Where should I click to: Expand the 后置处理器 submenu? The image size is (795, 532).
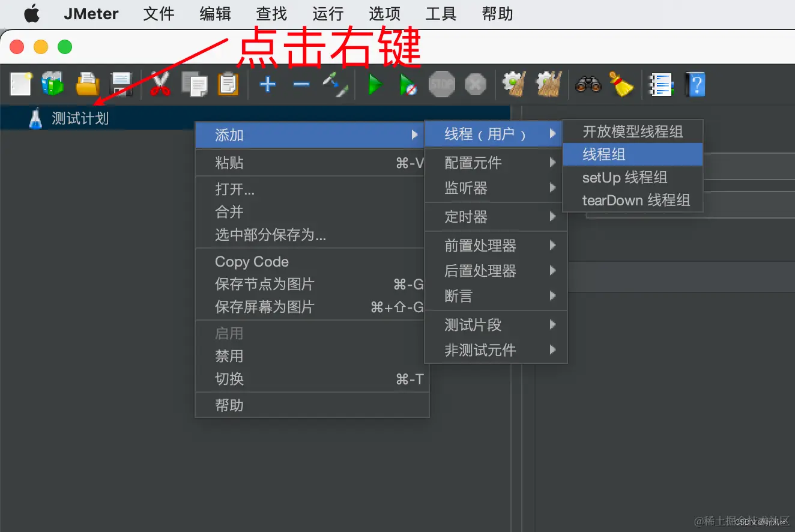pos(496,271)
